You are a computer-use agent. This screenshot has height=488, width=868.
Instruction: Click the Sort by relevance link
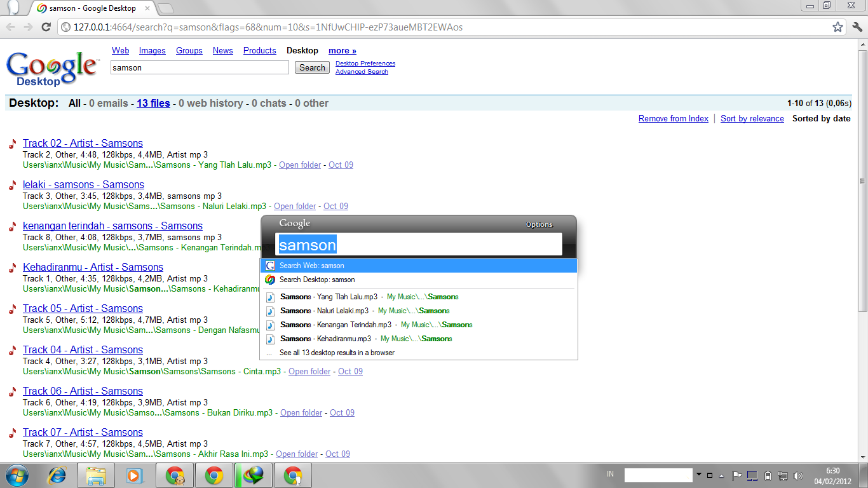(752, 119)
